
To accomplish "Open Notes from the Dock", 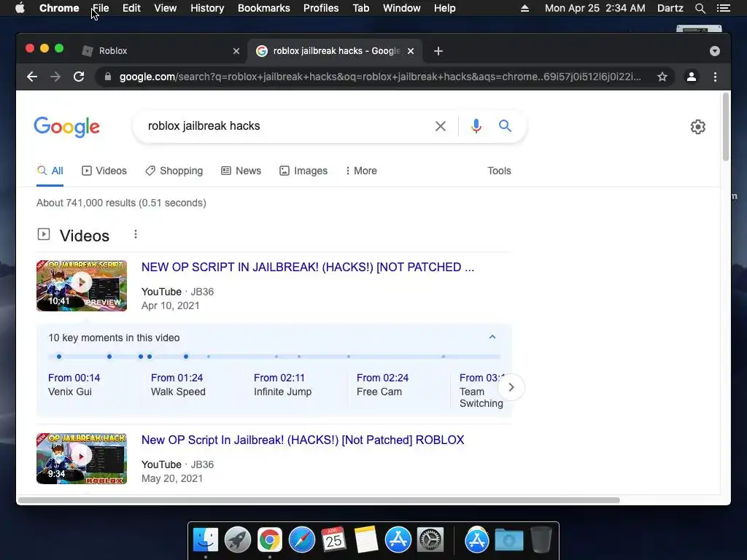I will [x=366, y=540].
